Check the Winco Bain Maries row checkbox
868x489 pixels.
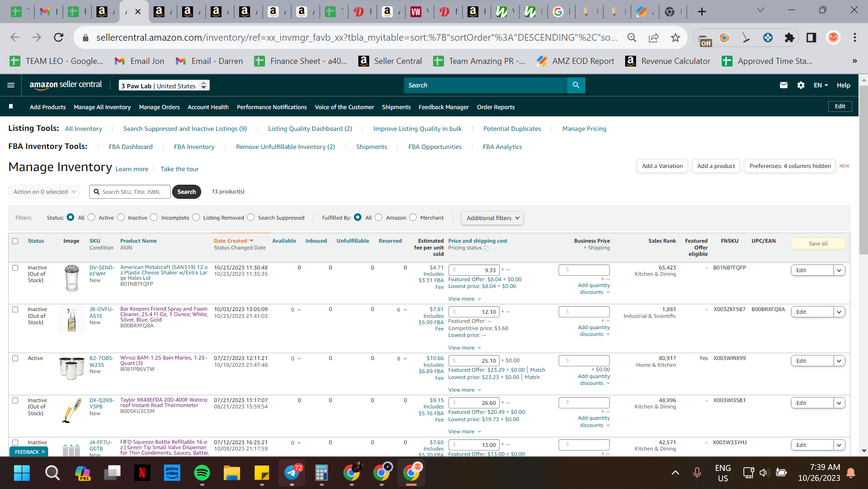[x=15, y=358]
